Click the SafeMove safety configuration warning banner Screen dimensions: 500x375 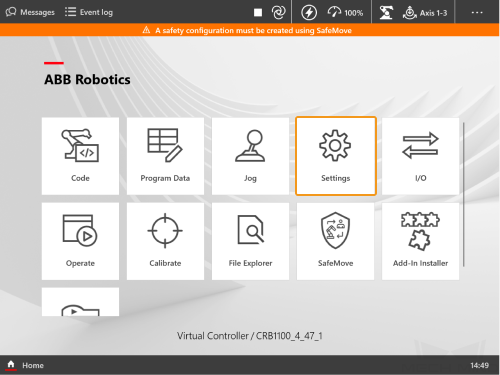pos(250,30)
